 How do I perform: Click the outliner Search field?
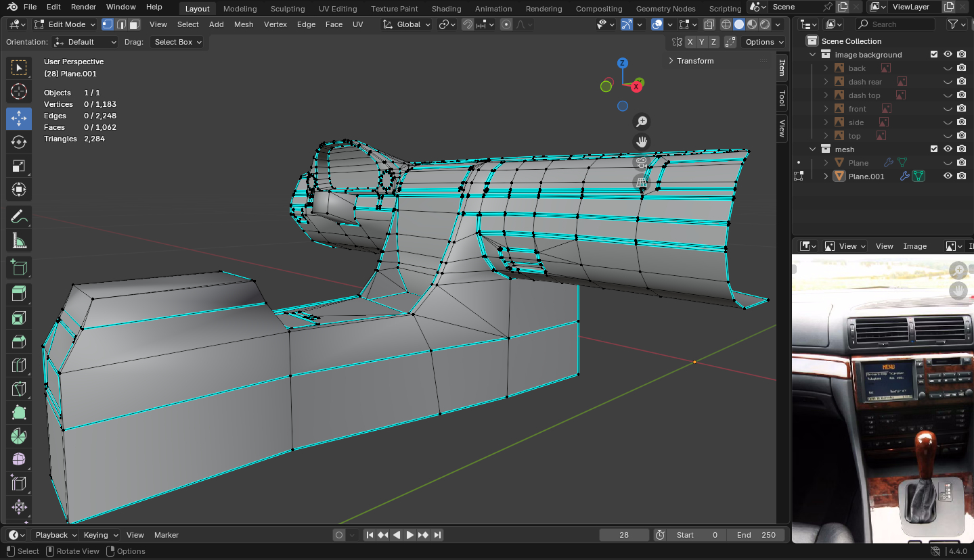894,24
